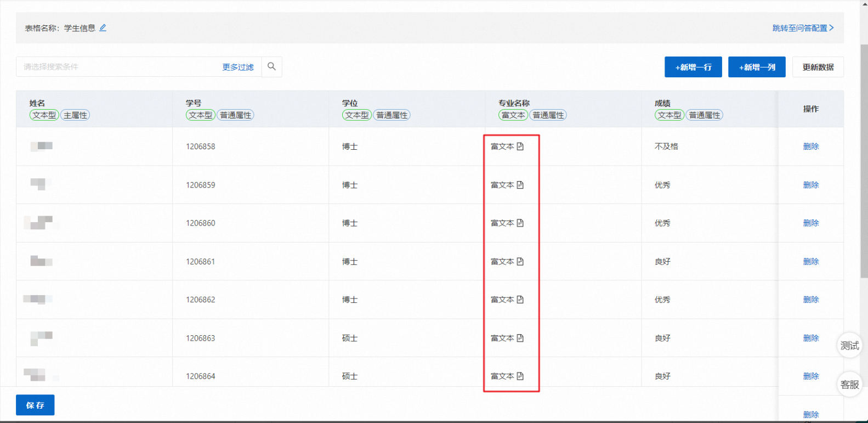
Task: Delete the row with 学号 1206861
Action: click(x=811, y=261)
